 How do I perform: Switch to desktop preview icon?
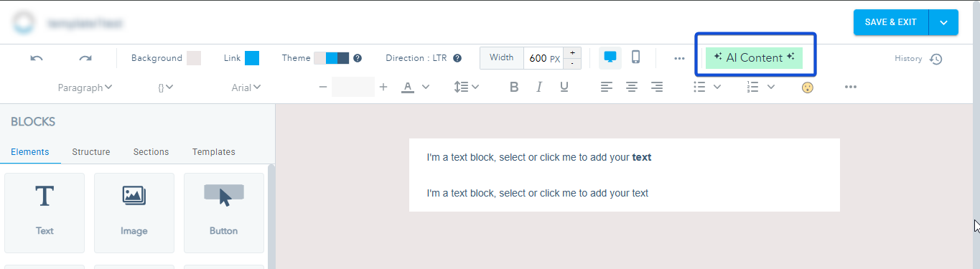tap(610, 57)
